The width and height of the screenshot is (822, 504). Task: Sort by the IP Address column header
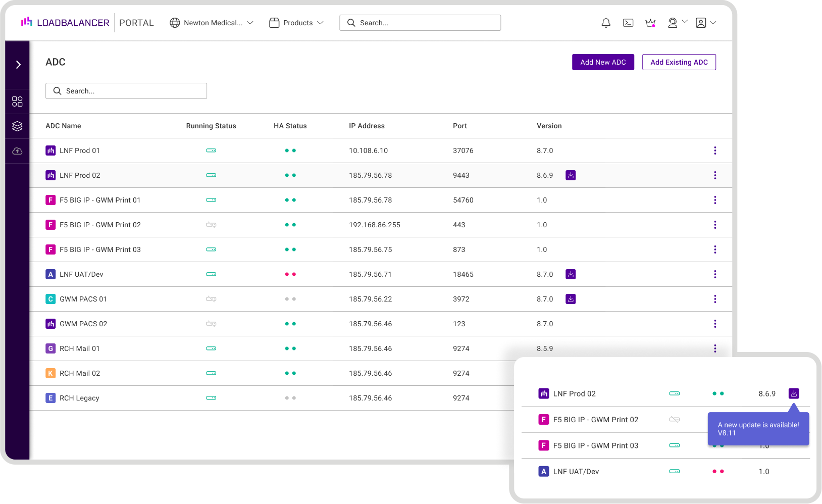(367, 126)
